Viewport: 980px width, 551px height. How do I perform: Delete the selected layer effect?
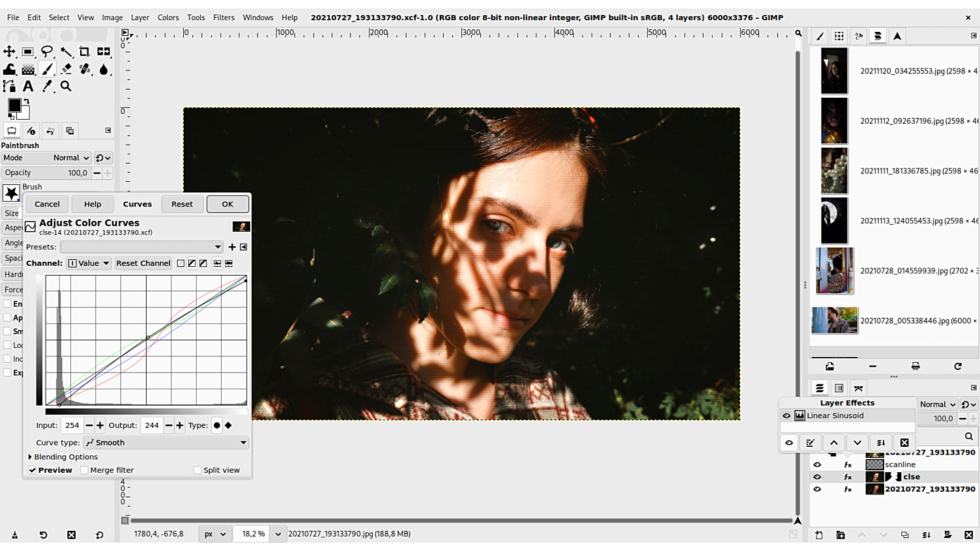pyautogui.click(x=904, y=443)
